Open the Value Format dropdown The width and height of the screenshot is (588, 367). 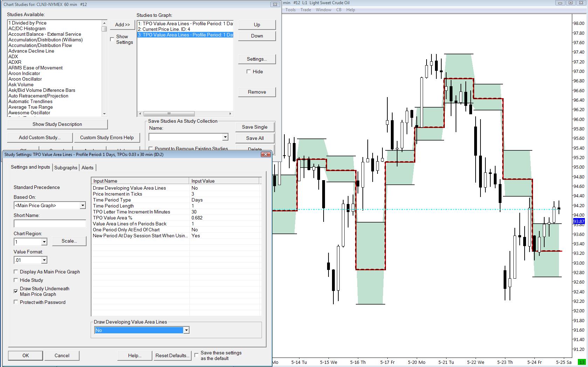coord(44,260)
